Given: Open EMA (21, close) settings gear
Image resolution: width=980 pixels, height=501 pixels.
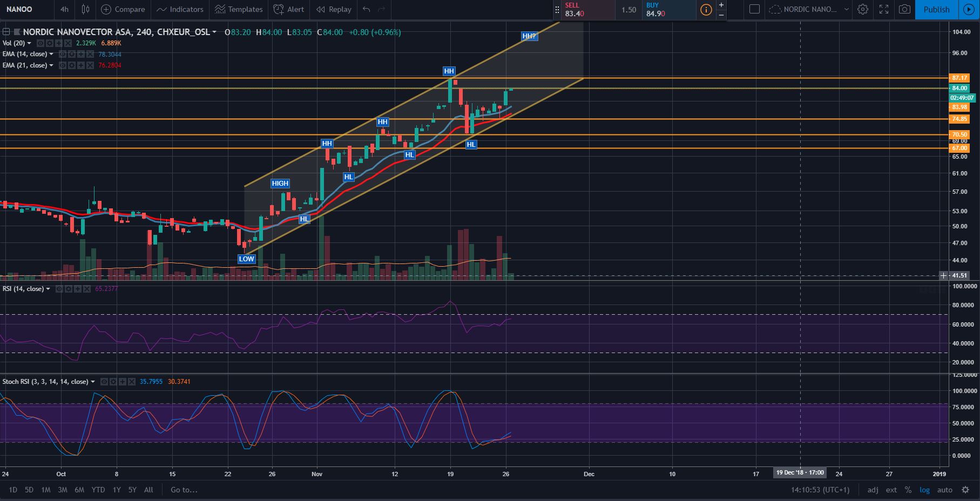Looking at the screenshot, I should click(71, 65).
